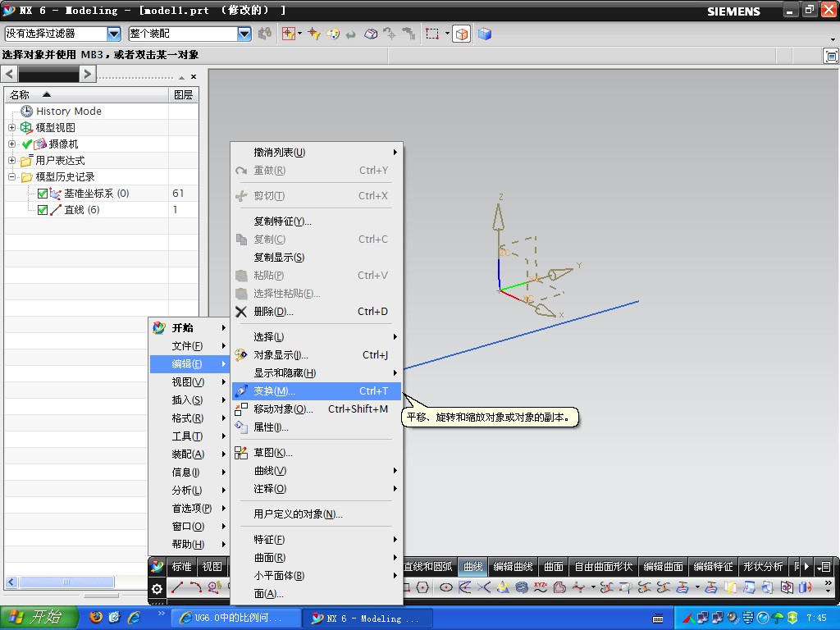This screenshot has width=840, height=630.
Task: Toggle the 摄像机 green checkmark
Action: tap(27, 144)
